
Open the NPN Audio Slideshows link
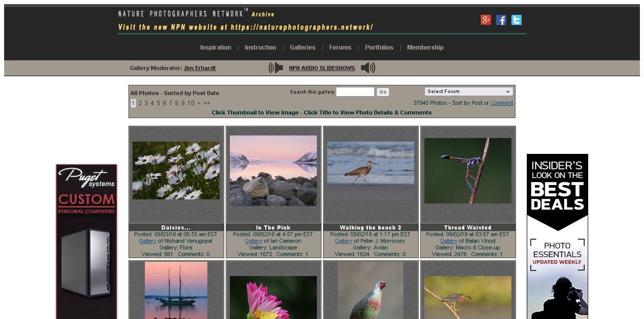[x=321, y=69]
